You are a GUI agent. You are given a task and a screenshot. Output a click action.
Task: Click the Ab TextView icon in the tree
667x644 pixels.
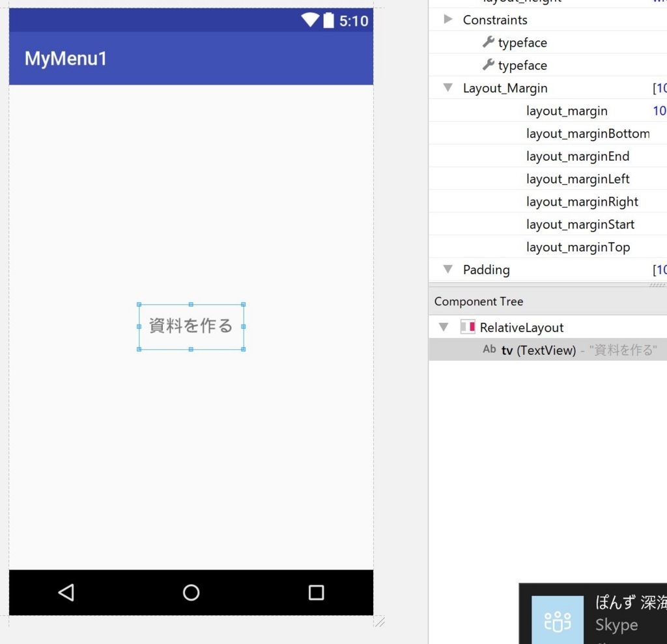click(x=489, y=349)
